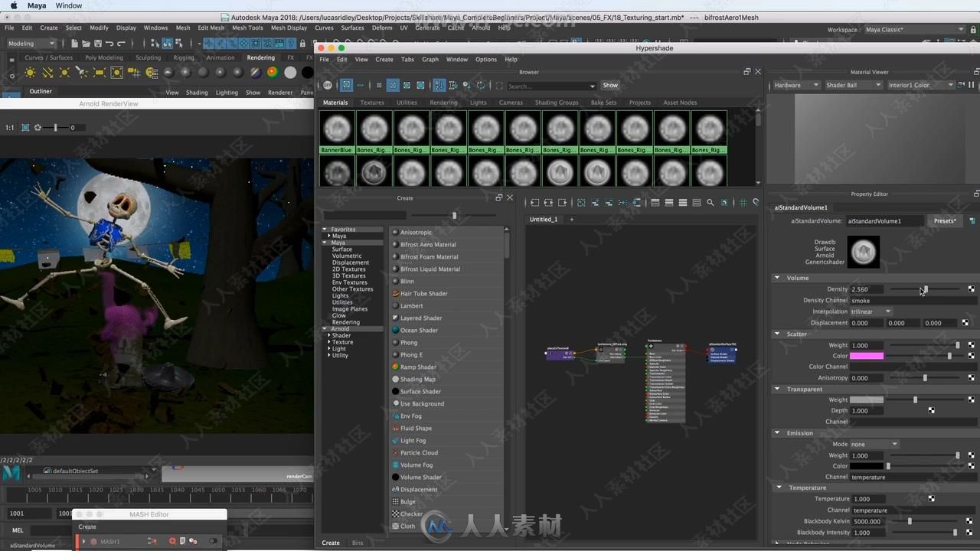The height and width of the screenshot is (551, 980).
Task: Click the ambient light shelf icon
Action: pyautogui.click(x=30, y=73)
